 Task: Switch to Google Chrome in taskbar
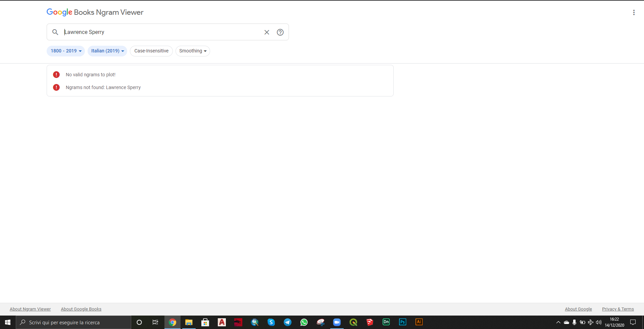[172, 322]
